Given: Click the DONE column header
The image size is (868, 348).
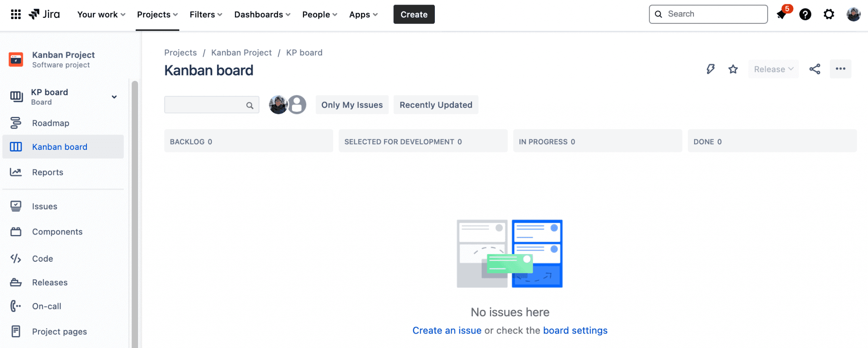Looking at the screenshot, I should (772, 141).
